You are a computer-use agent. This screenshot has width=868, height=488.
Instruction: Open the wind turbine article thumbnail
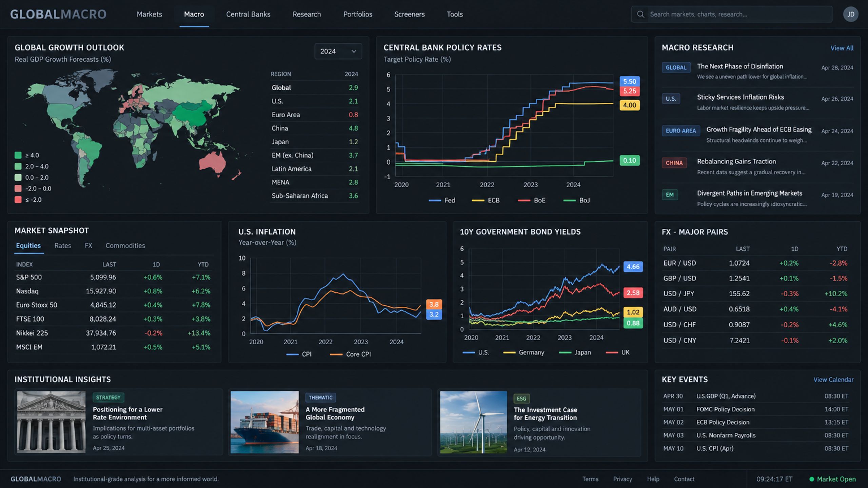coord(473,422)
